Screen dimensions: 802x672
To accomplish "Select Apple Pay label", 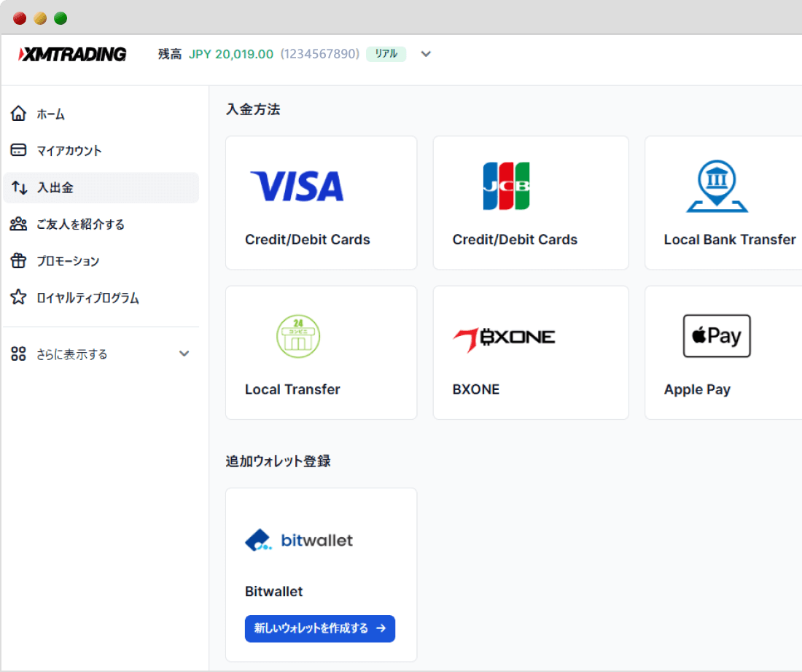I will tap(697, 390).
